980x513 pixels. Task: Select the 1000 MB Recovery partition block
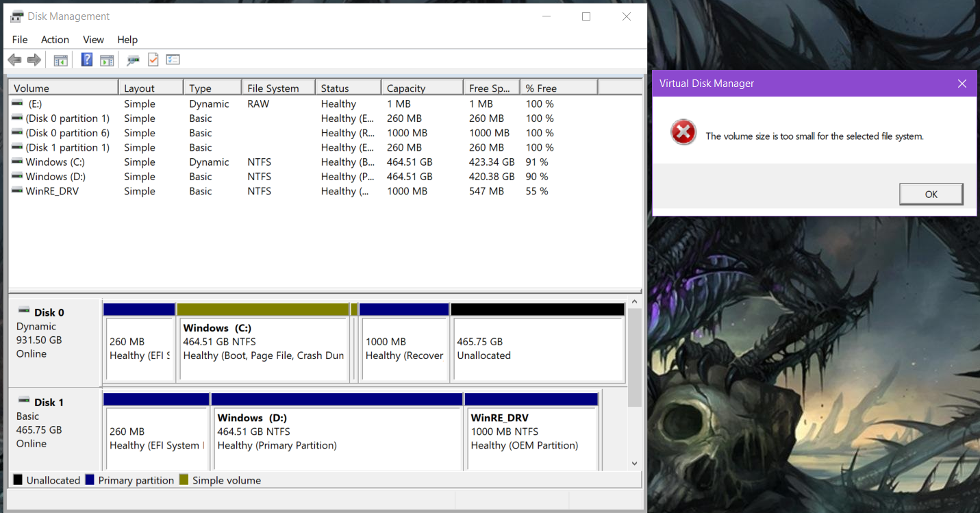tap(404, 343)
